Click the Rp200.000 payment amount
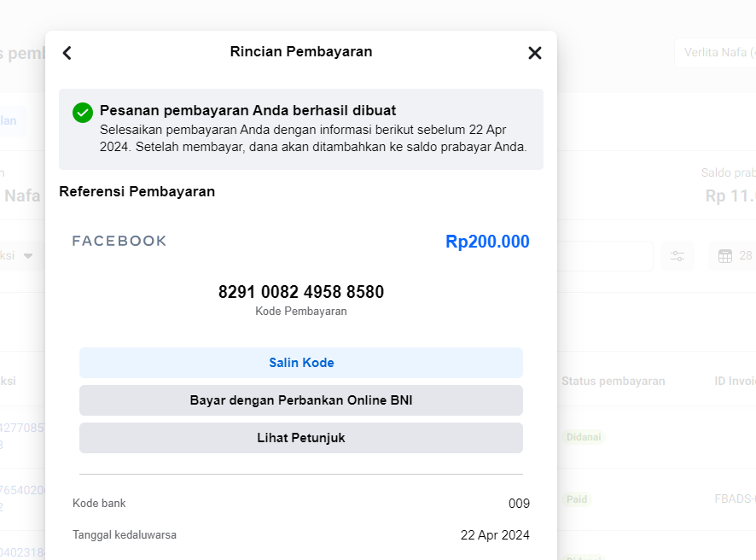Image resolution: width=756 pixels, height=560 pixels. (487, 242)
